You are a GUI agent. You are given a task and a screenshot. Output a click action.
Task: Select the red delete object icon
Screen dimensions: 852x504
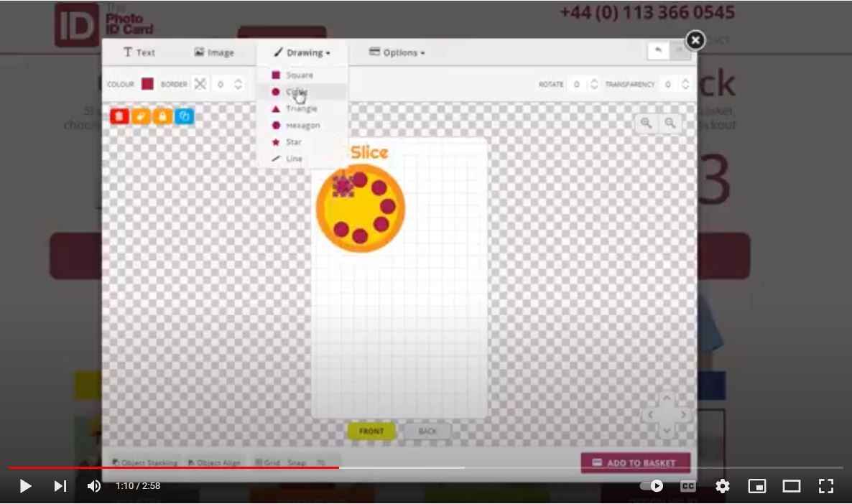click(x=119, y=116)
